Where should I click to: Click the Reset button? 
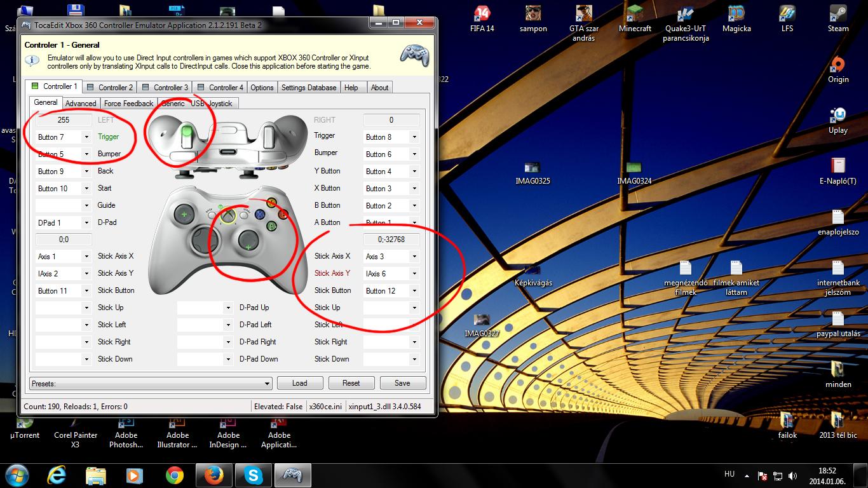351,383
